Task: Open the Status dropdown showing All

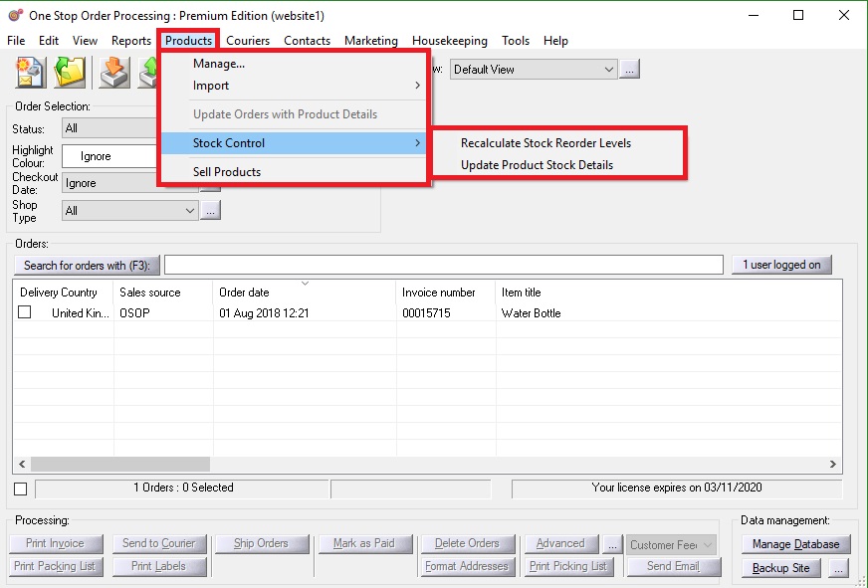Action: (109, 128)
